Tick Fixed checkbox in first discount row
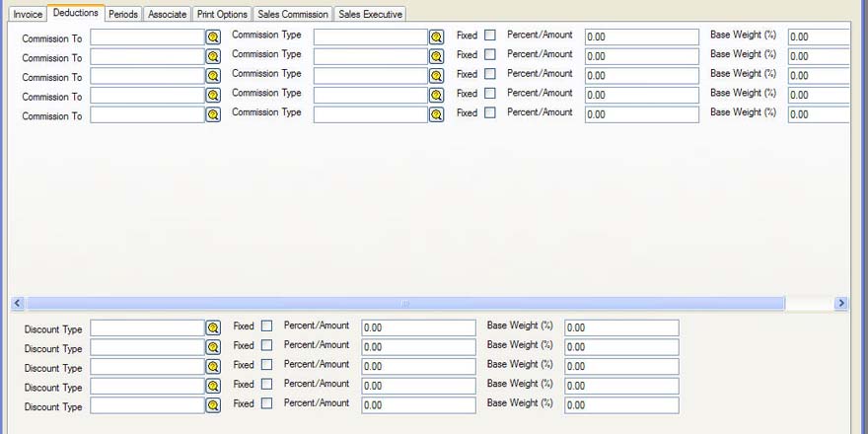The image size is (868, 434). 267,326
